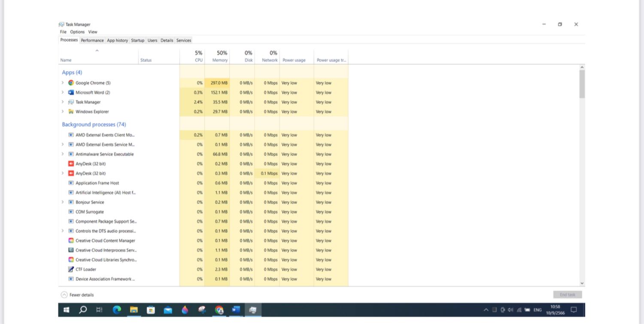Expand the Windows Explorer row
Screen dimensions: 644x324
coord(63,112)
